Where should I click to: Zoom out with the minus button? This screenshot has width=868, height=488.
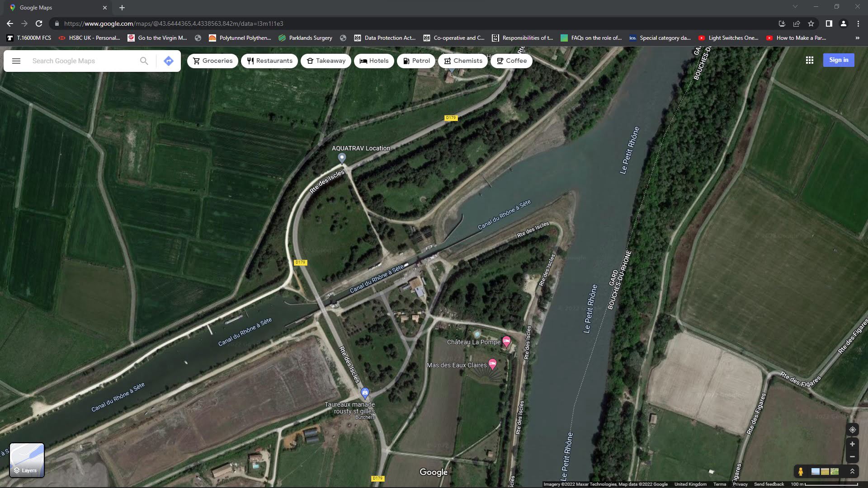[x=852, y=457]
